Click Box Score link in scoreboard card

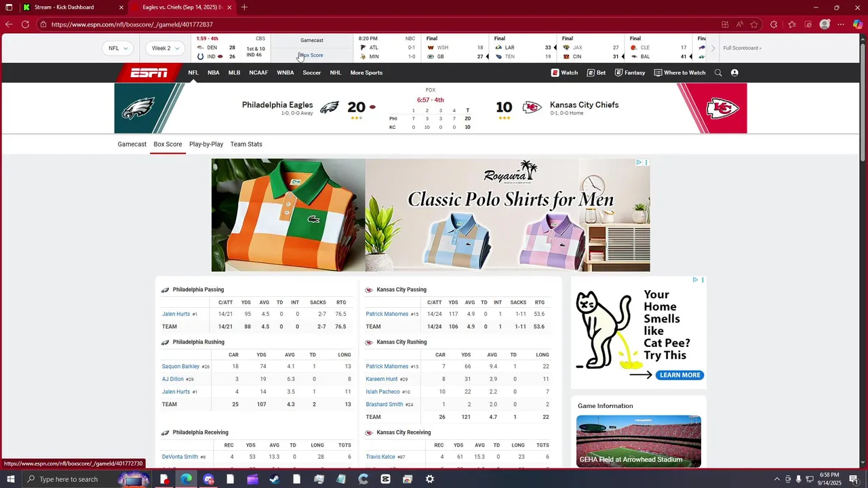click(312, 56)
